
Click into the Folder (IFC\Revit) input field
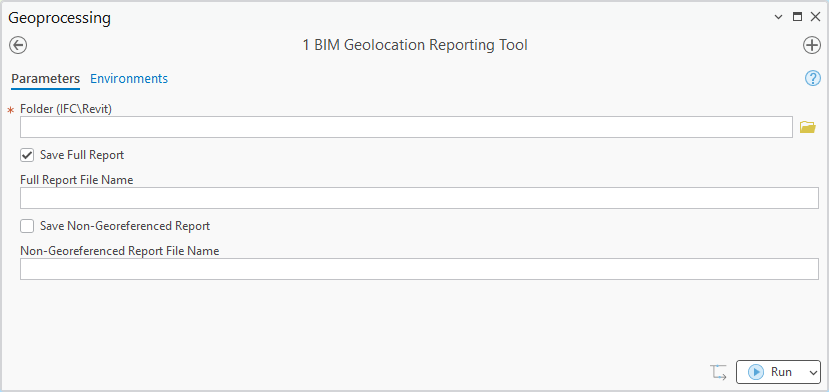(x=406, y=127)
